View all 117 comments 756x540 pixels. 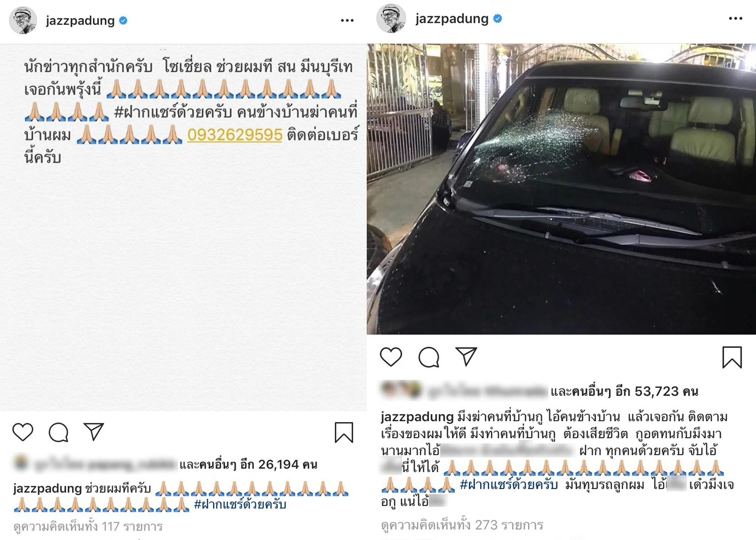pos(88,526)
